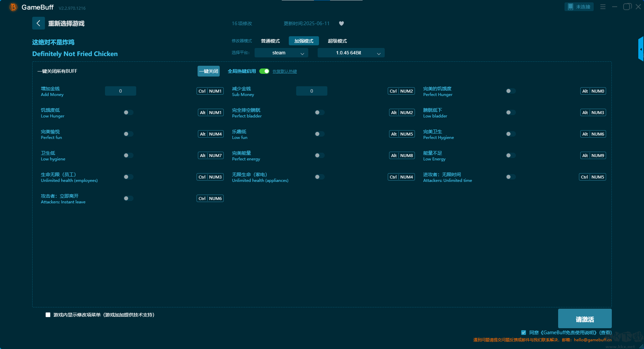Click the 一键关闭 button

point(208,71)
